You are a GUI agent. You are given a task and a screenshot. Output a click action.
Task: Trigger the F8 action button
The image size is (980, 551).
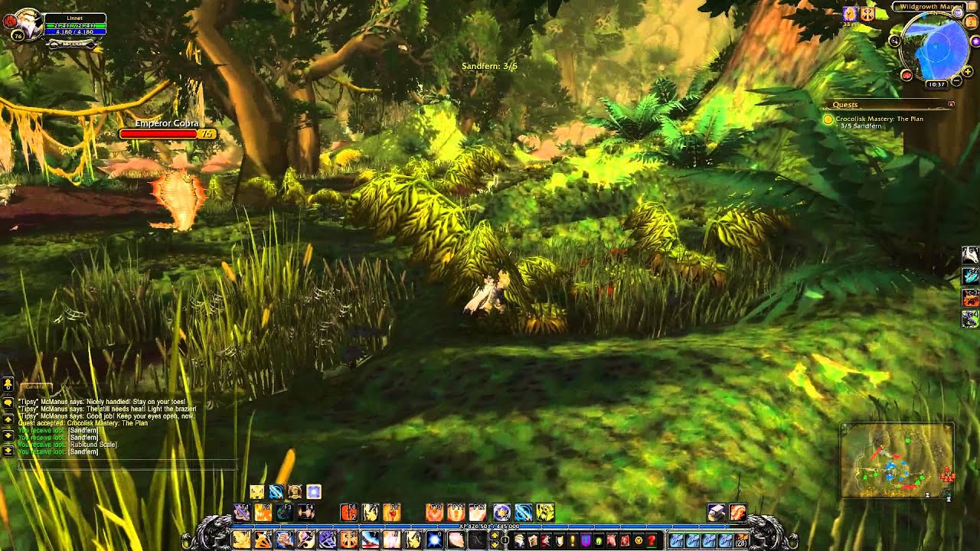[391, 513]
